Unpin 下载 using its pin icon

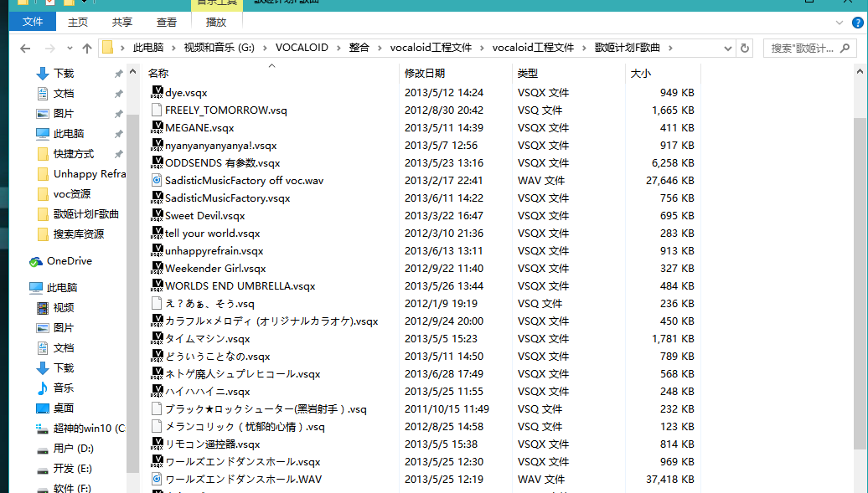118,74
